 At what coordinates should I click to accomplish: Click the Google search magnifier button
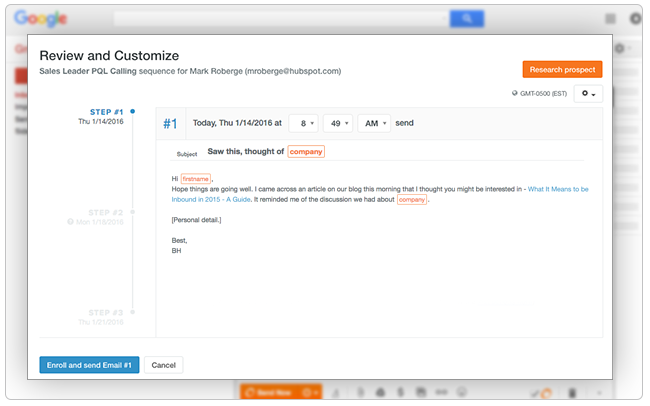click(466, 18)
